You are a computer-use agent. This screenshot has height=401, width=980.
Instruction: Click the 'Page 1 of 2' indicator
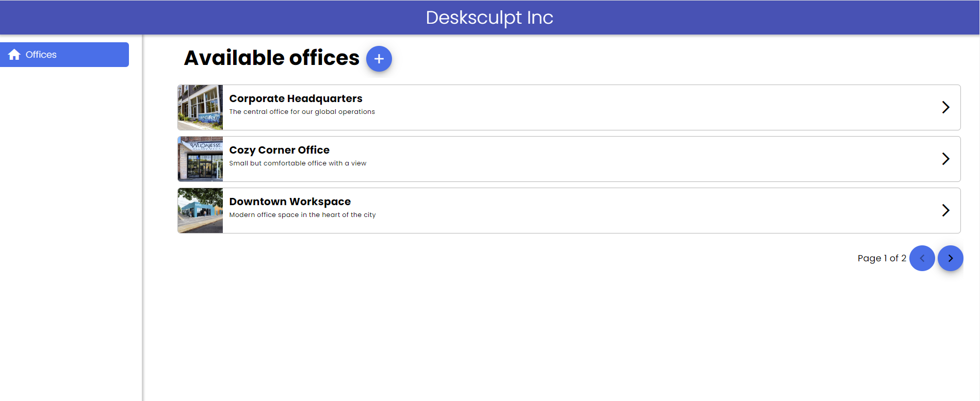click(x=881, y=258)
